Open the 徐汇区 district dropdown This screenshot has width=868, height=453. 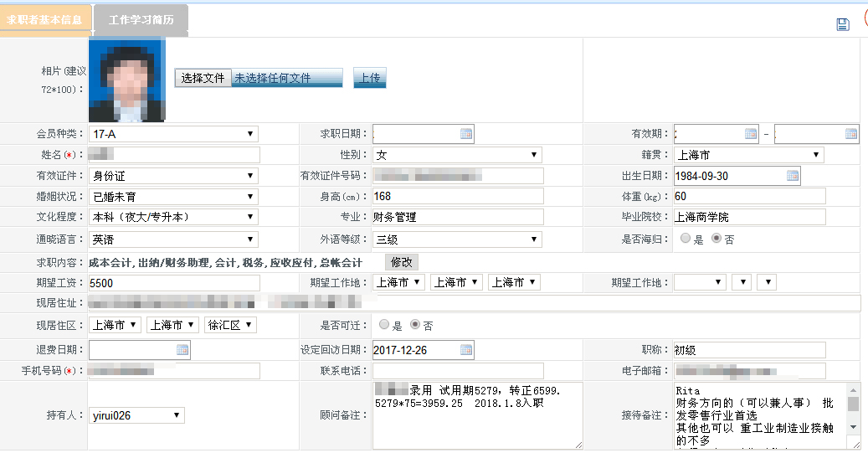[x=229, y=325]
